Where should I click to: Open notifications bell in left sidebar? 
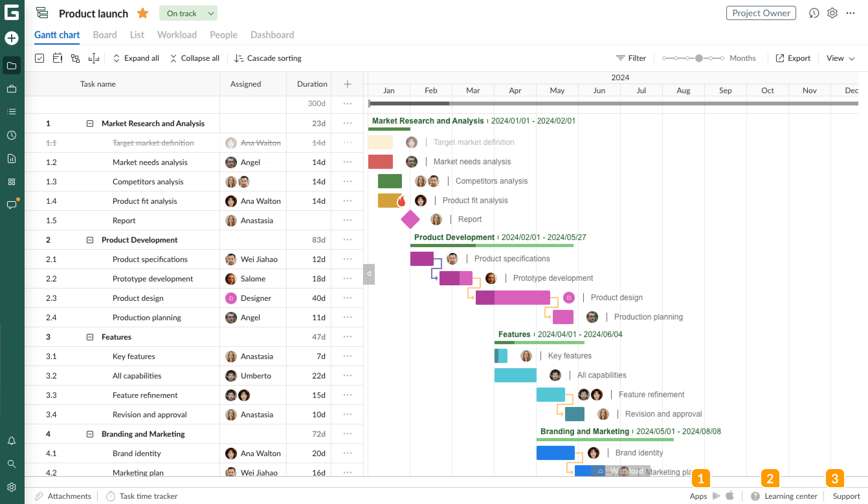[x=12, y=441]
